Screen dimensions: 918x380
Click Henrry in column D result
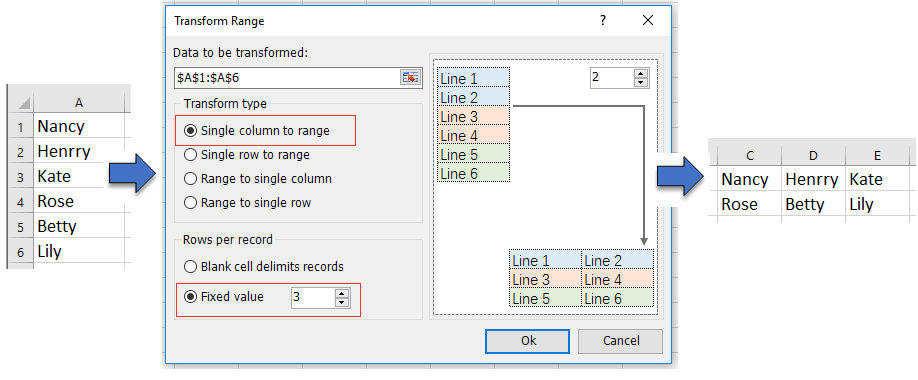[813, 179]
